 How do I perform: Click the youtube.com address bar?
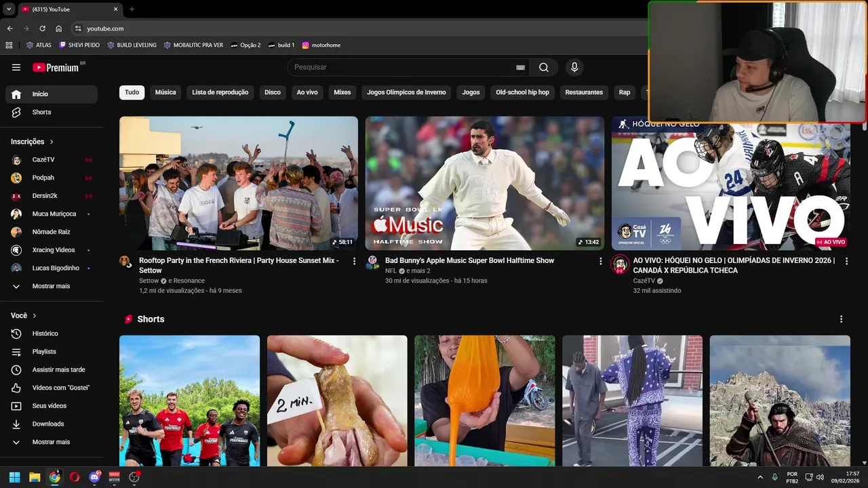pos(359,28)
